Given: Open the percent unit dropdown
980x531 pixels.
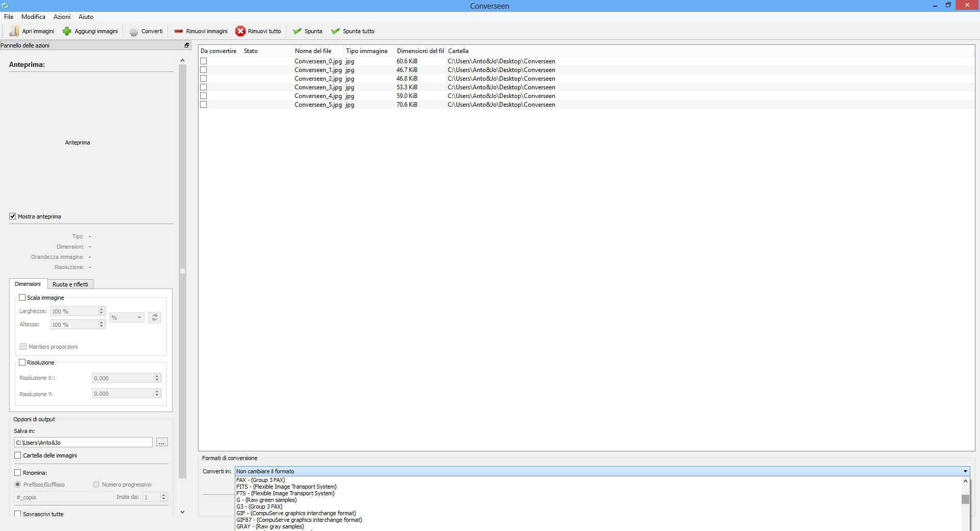Looking at the screenshot, I should click(127, 318).
